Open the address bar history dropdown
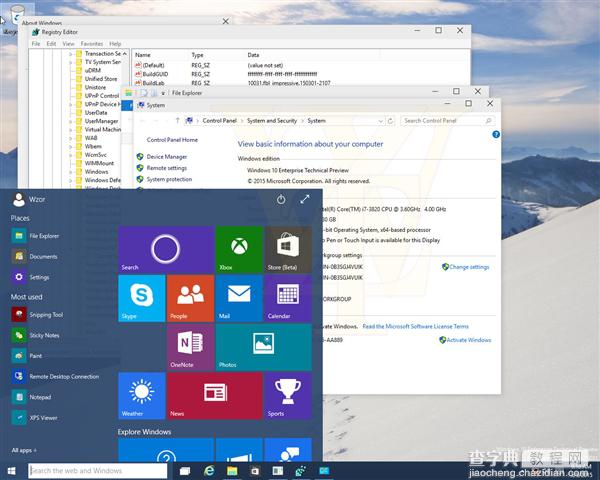 (x=380, y=121)
